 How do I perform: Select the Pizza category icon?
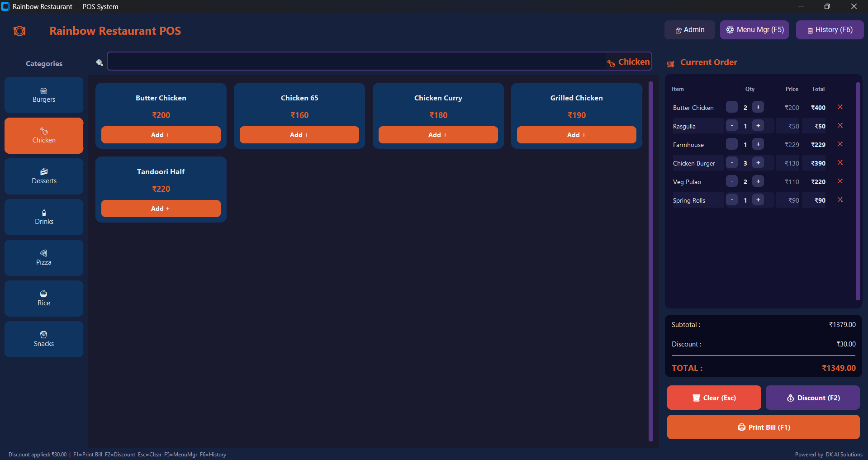(43, 253)
